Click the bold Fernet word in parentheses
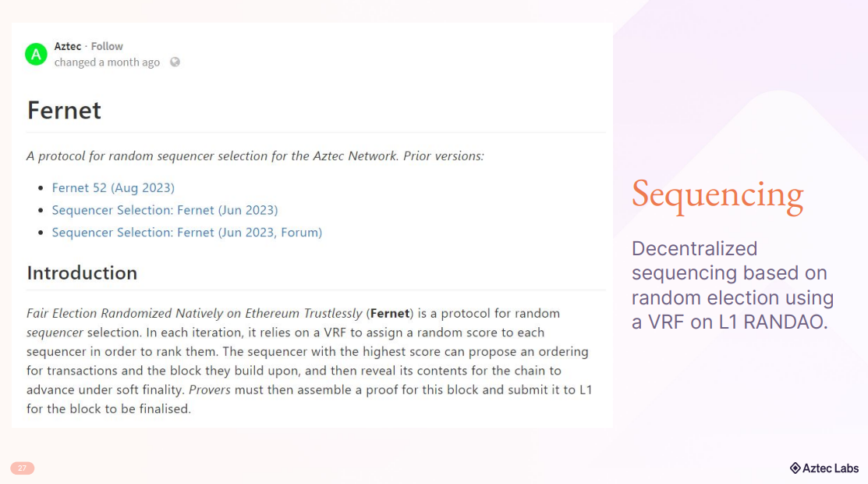The image size is (868, 484). click(x=390, y=313)
